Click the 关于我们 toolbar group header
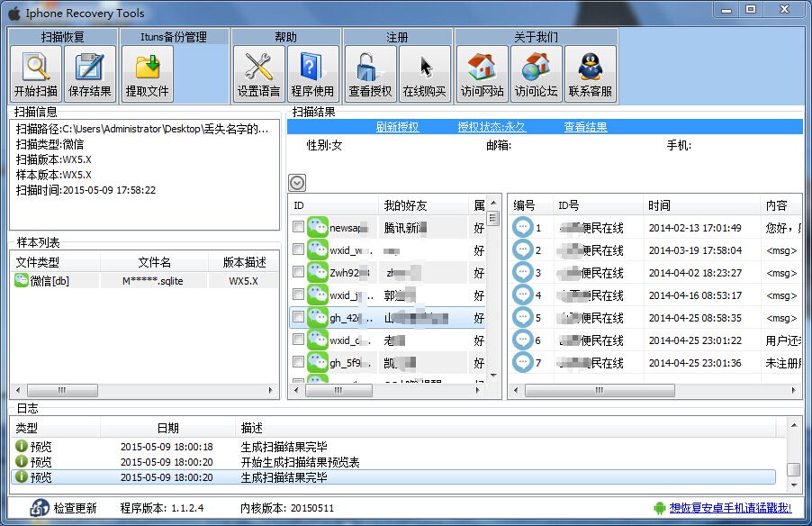This screenshot has height=526, width=812. (x=536, y=37)
